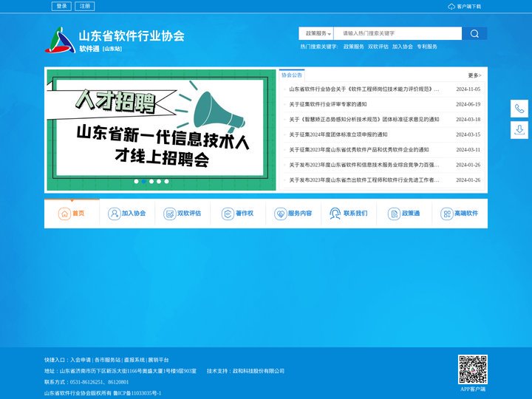Click the download floating side icon

coord(519,130)
